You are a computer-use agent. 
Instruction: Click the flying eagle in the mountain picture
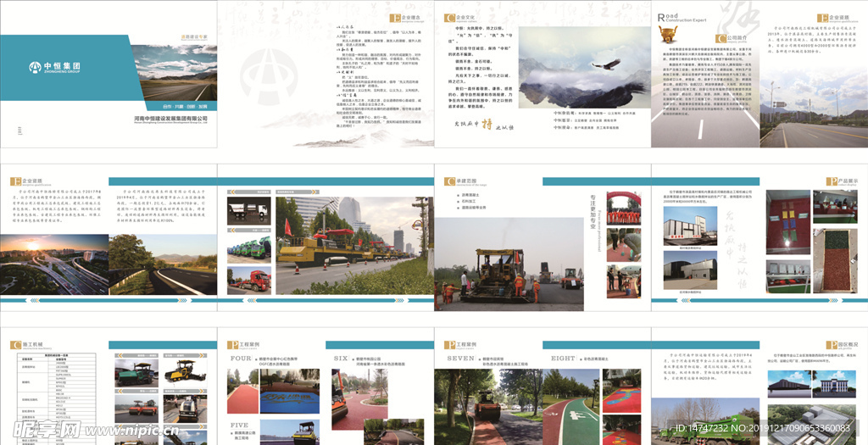[605, 64]
